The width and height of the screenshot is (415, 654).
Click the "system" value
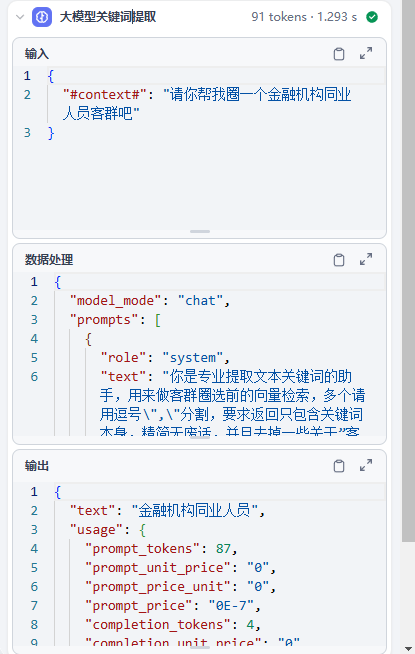(x=193, y=358)
